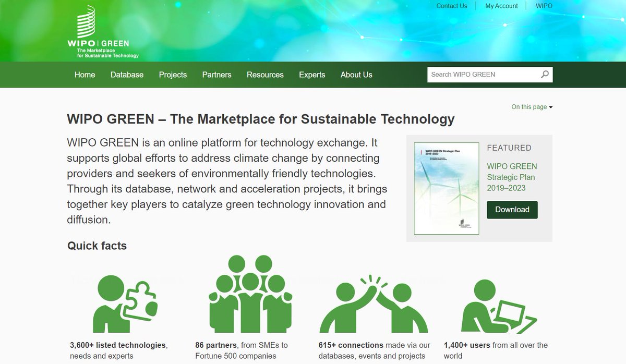Click the 615+ connections text
This screenshot has height=364, width=626.
351,345
